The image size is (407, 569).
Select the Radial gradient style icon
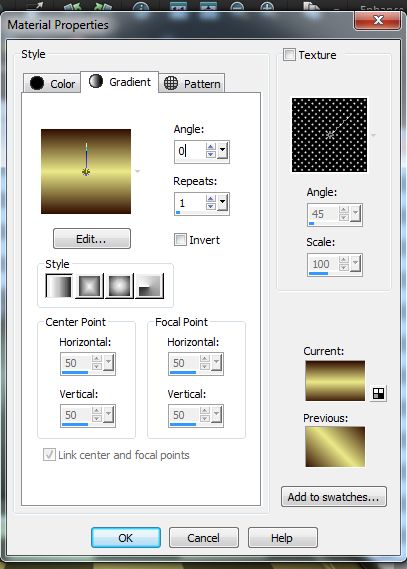click(149, 286)
